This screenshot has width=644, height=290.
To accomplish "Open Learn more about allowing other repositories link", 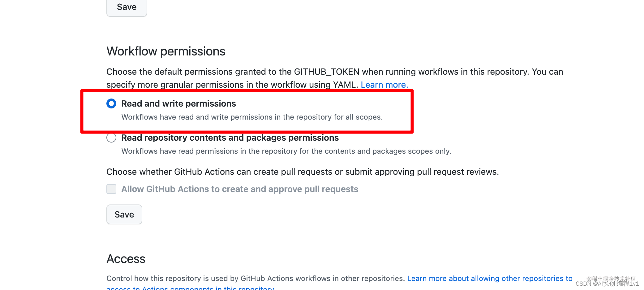I will 490,279.
